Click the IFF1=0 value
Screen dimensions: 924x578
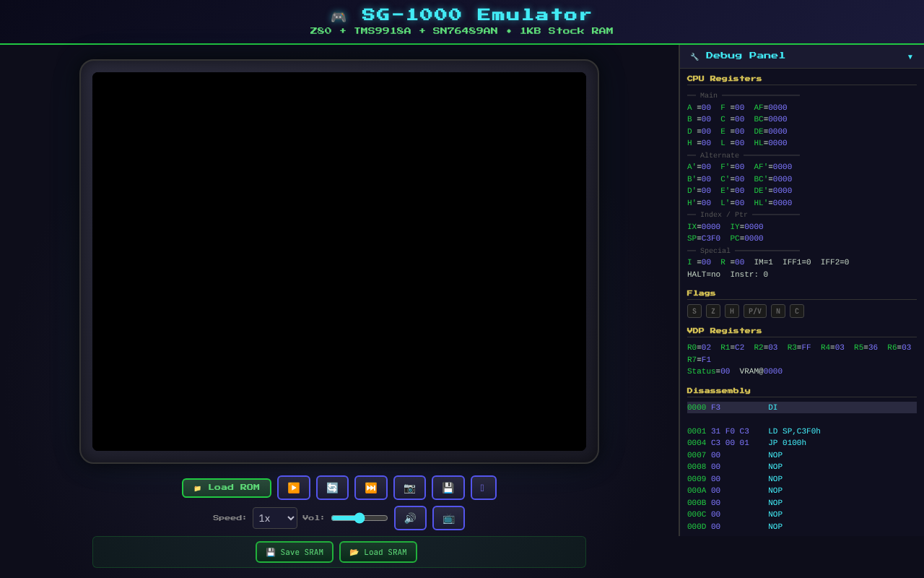pyautogui.click(x=797, y=262)
